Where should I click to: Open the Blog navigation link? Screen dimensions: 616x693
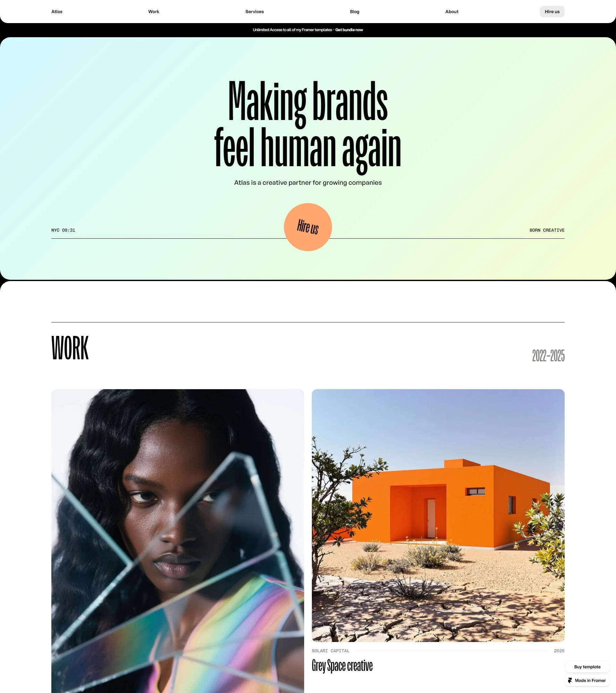pos(355,12)
